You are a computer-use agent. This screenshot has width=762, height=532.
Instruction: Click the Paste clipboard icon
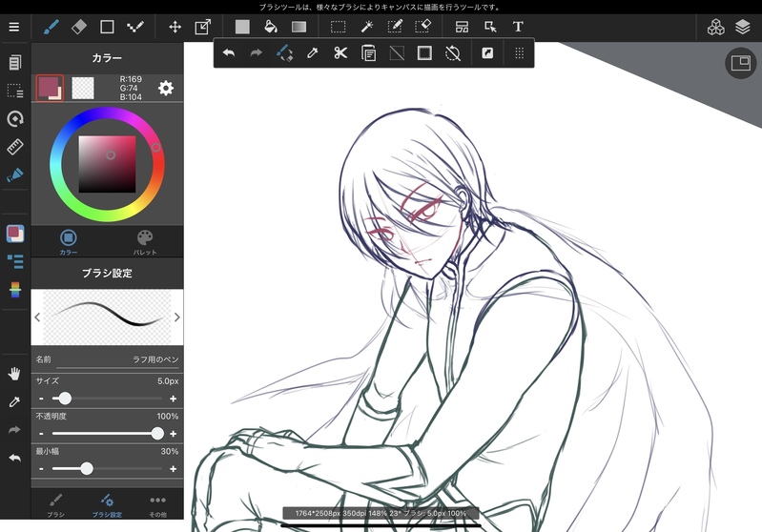pyautogui.click(x=368, y=53)
